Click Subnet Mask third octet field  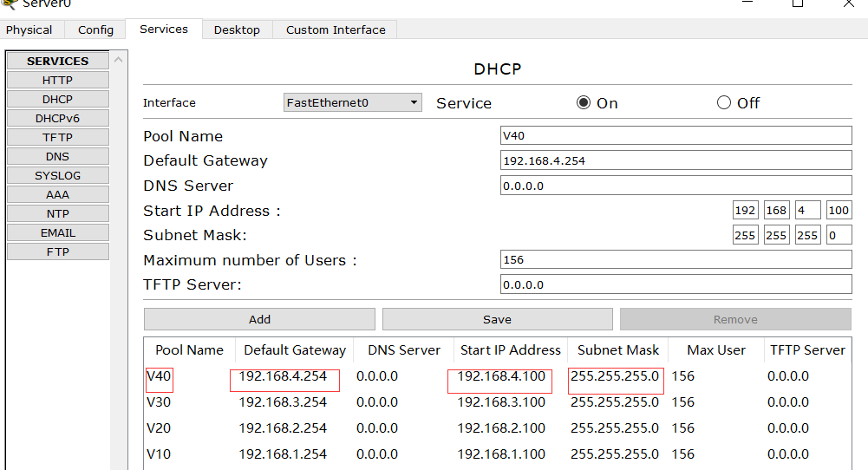pos(807,235)
